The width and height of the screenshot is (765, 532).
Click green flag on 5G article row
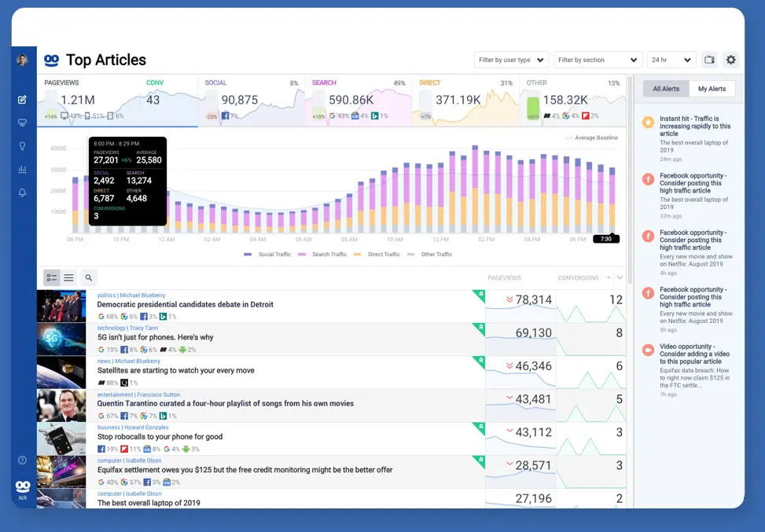point(479,328)
